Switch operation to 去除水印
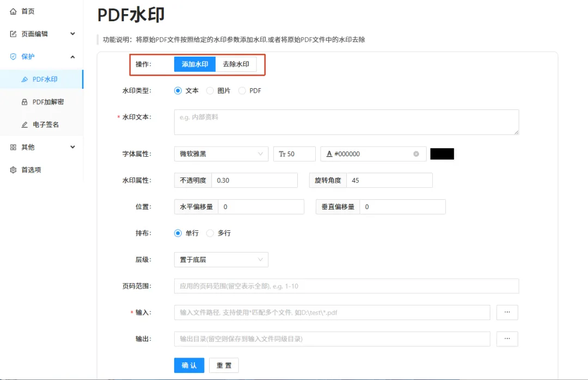 tap(236, 64)
